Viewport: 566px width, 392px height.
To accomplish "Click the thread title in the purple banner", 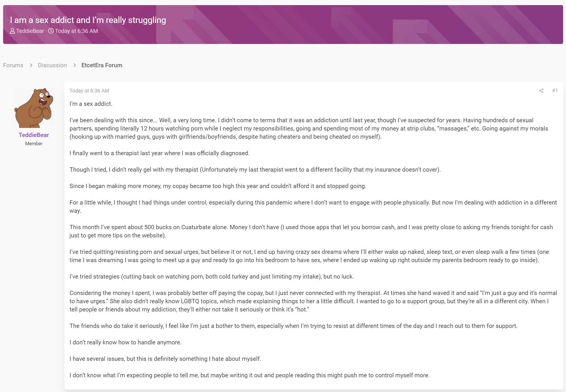I will click(x=88, y=20).
